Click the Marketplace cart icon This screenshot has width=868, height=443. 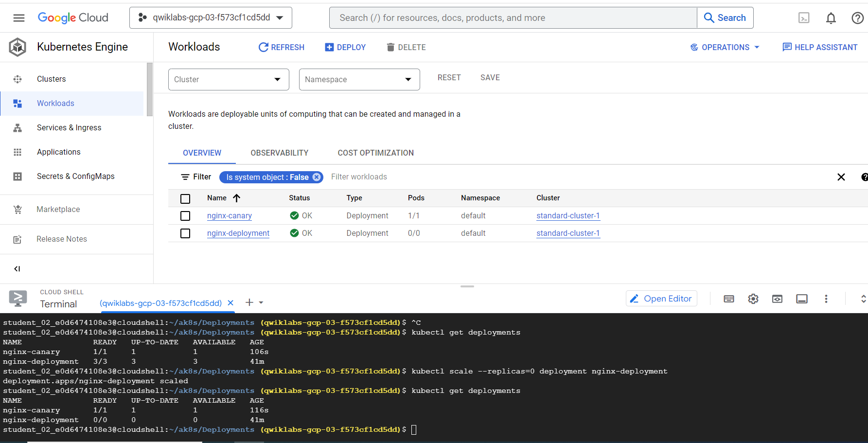click(18, 209)
